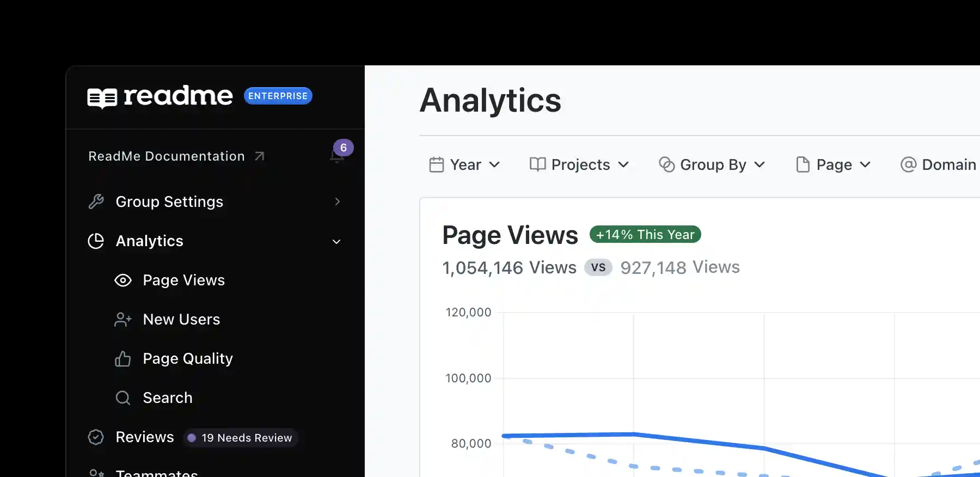Collapse the Analytics section chevron
Image resolution: width=980 pixels, height=477 pixels.
336,241
